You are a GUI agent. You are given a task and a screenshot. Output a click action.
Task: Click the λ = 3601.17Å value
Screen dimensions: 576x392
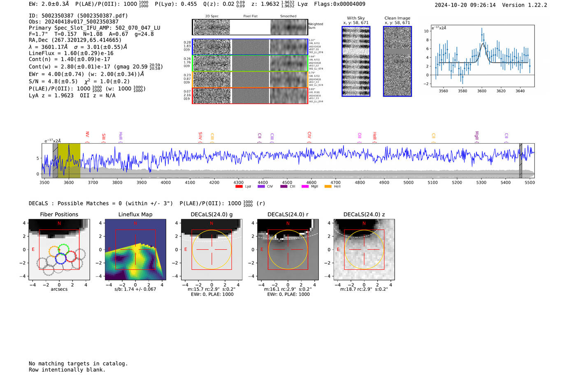point(48,47)
